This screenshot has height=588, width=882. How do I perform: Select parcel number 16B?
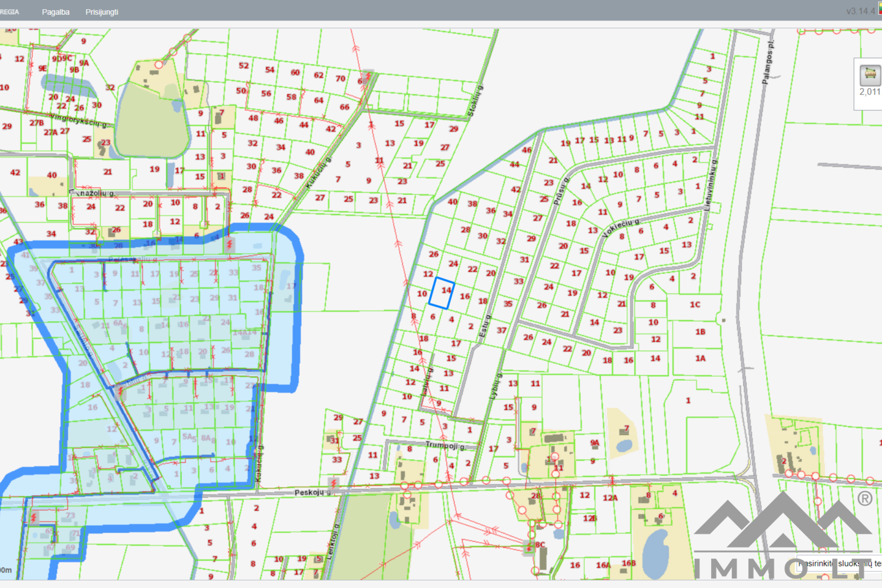click(629, 563)
